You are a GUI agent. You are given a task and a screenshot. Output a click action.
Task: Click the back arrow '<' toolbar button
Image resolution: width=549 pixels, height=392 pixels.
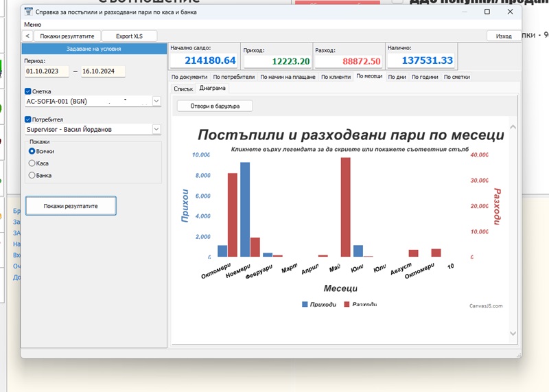pyautogui.click(x=27, y=36)
